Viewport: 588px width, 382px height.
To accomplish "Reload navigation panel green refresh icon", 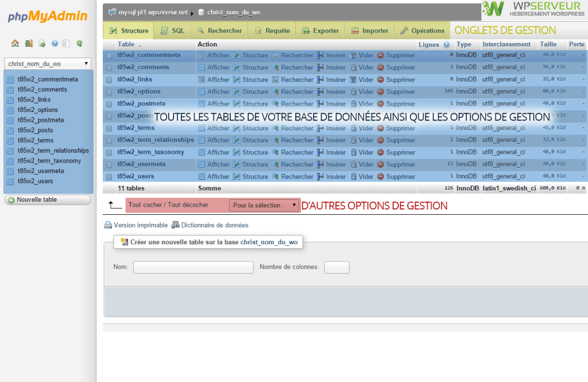I will (79, 43).
